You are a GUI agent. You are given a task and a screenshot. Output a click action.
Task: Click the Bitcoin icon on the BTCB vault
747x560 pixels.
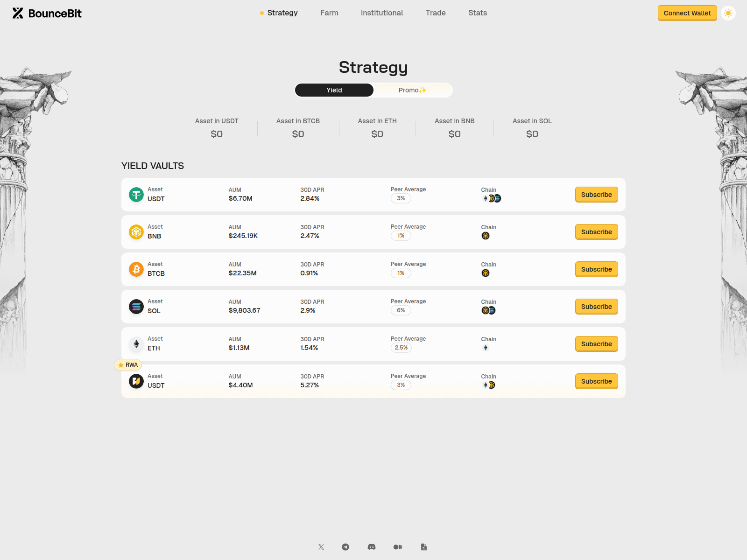click(x=136, y=269)
